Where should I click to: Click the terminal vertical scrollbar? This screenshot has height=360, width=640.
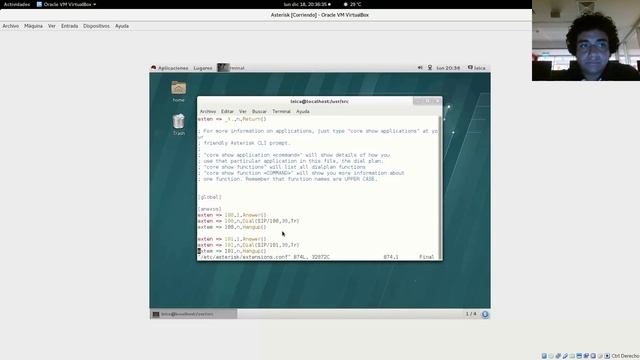pyautogui.click(x=440, y=188)
